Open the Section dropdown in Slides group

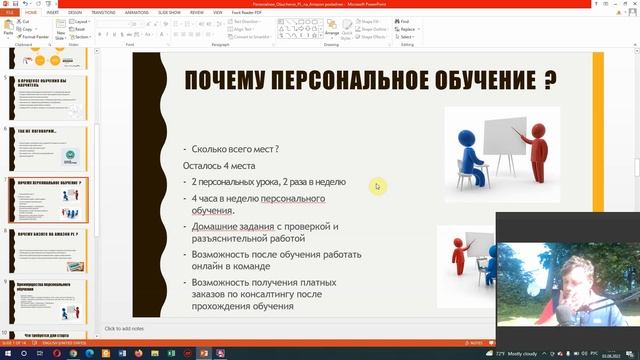(x=80, y=37)
